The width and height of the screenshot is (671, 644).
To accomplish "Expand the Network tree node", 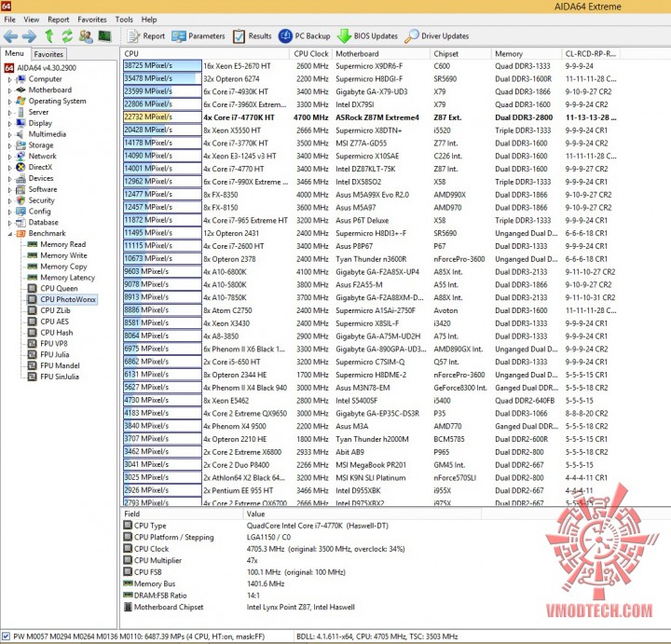I will (x=9, y=157).
